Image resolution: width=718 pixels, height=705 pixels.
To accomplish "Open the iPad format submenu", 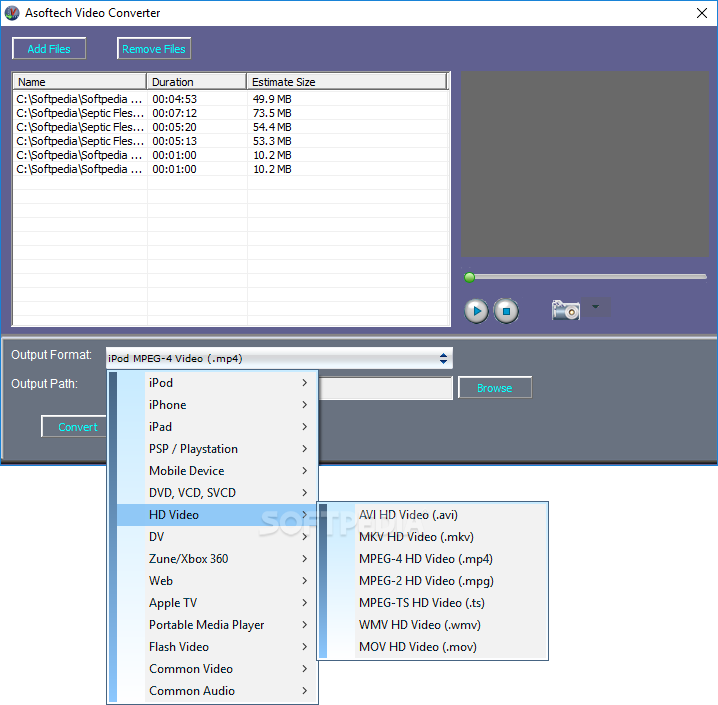I will tap(217, 427).
